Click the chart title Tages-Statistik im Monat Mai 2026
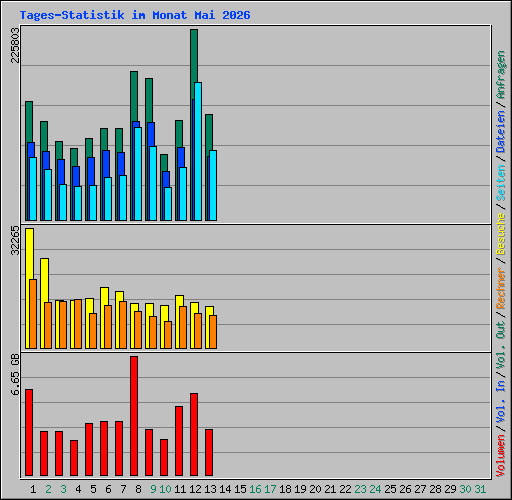This screenshot has height=500, width=512. point(135,15)
